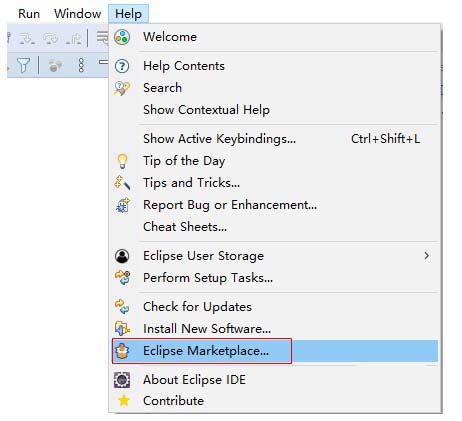Image resolution: width=462 pixels, height=421 pixels.
Task: Click the Install New Software icon
Action: click(122, 329)
